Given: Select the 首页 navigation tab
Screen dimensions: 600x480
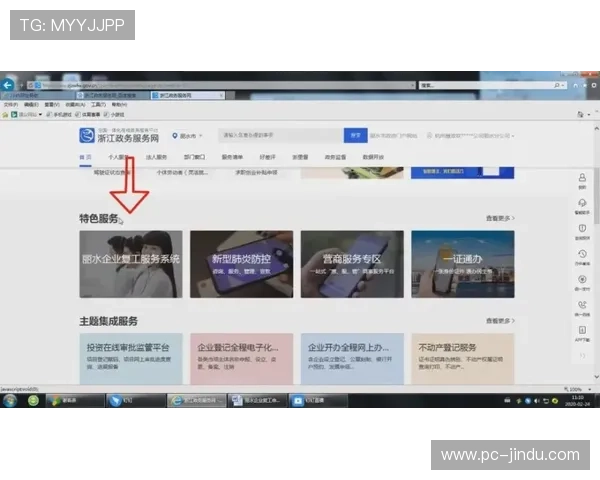Looking at the screenshot, I should 85,157.
